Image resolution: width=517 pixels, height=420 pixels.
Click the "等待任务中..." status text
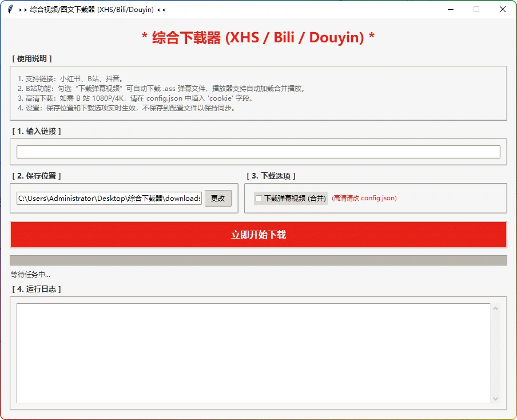(27, 274)
